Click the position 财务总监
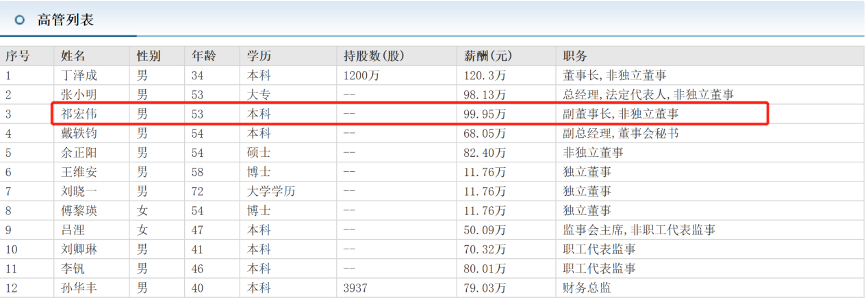Screen dimensions: 868x300 [x=586, y=288]
